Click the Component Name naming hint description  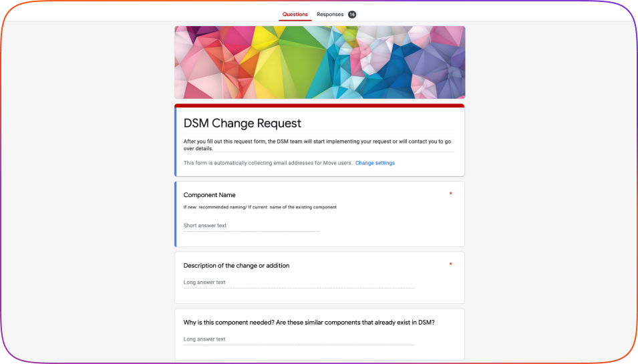(260, 207)
